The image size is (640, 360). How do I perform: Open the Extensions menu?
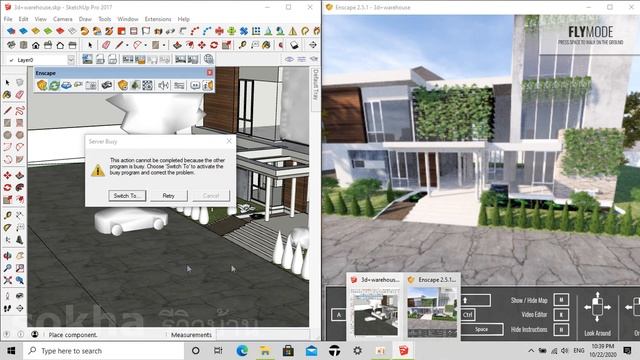pos(158,19)
